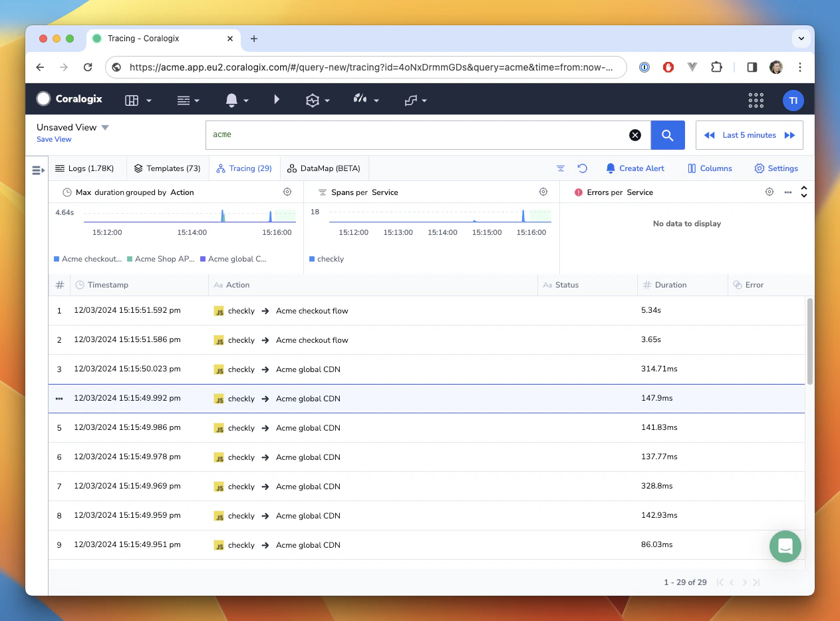Open the Errors per Service more options
The image size is (840, 621).
point(787,192)
